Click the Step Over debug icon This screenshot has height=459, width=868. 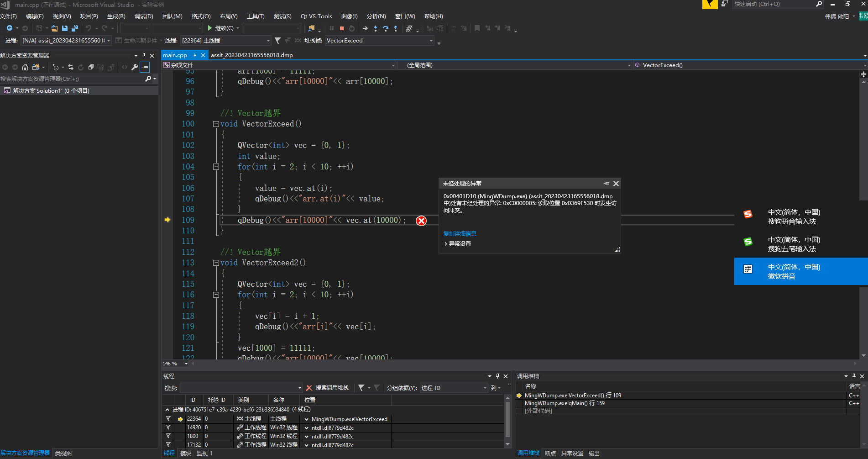coord(386,28)
